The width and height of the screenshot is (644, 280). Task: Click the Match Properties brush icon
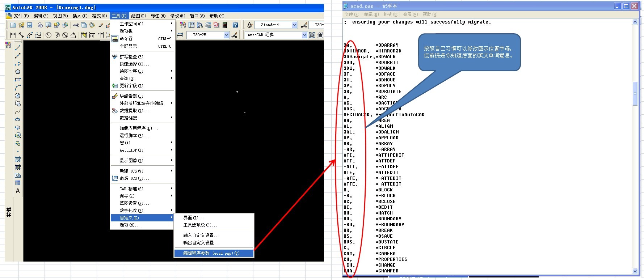click(x=101, y=25)
